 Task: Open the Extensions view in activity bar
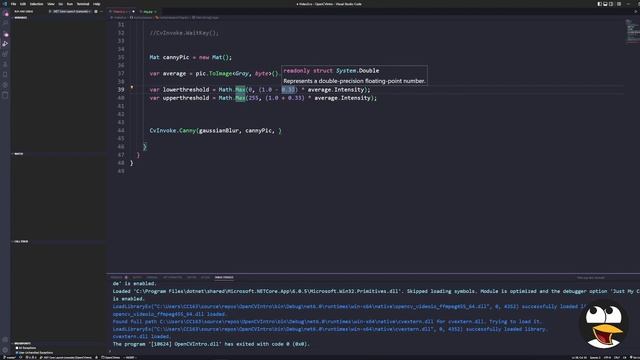point(5,54)
